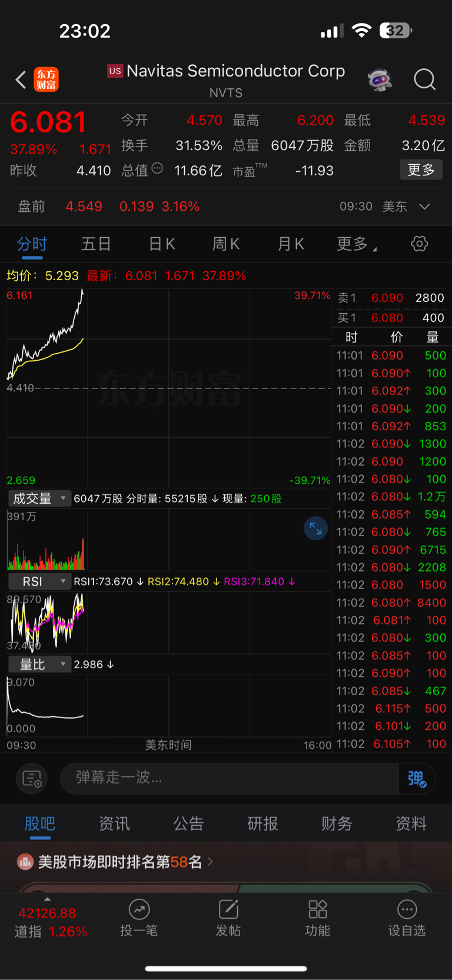
Task: Open the 资讯 tab
Action: click(114, 823)
